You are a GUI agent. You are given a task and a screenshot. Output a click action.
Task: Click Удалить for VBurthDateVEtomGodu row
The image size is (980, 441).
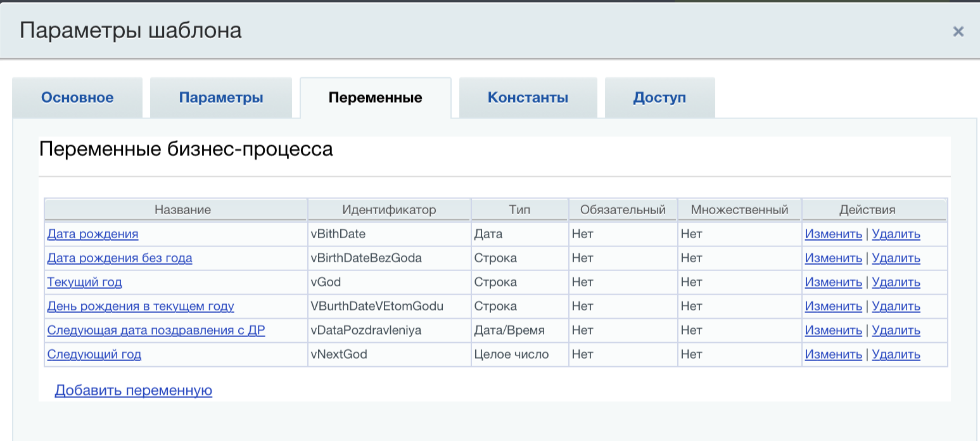(896, 306)
